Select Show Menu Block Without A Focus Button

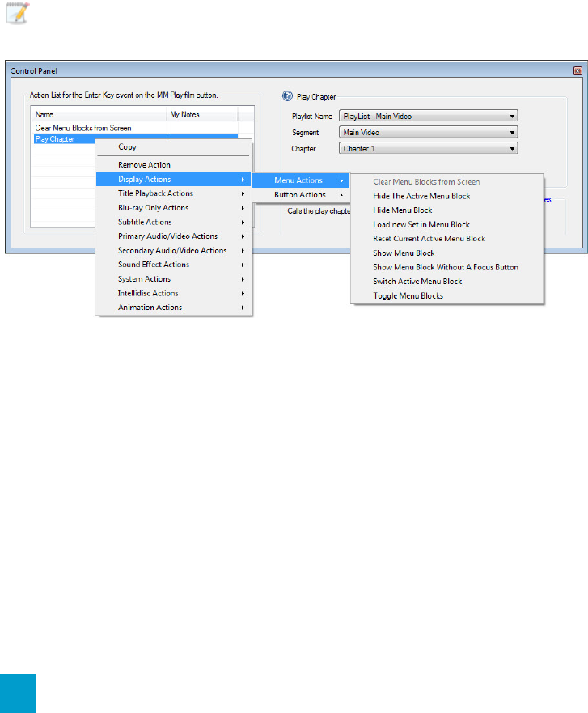447,267
